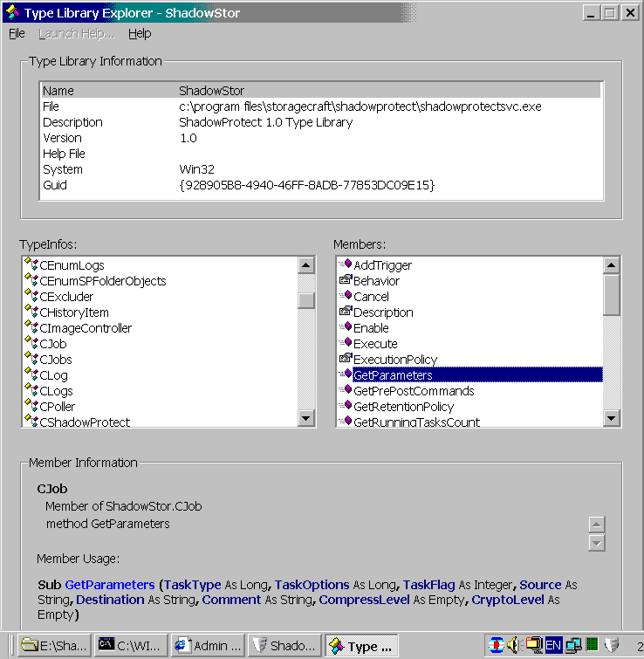
Task: Click the CEnumLogs class icon
Action: [x=32, y=265]
